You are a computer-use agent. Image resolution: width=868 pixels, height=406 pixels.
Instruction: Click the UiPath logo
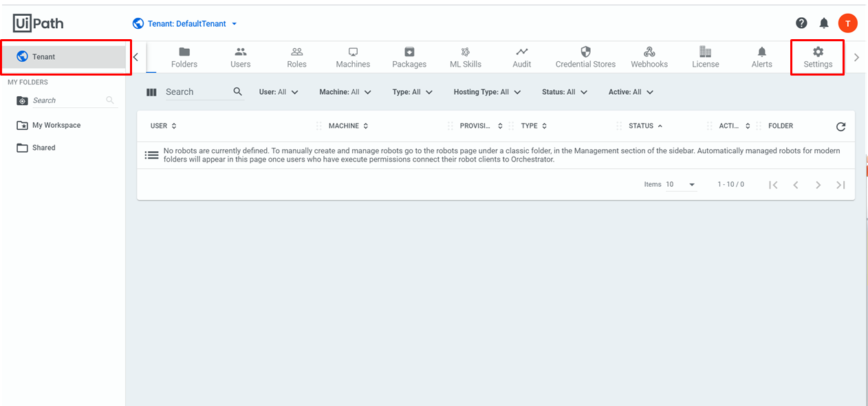pos(38,23)
